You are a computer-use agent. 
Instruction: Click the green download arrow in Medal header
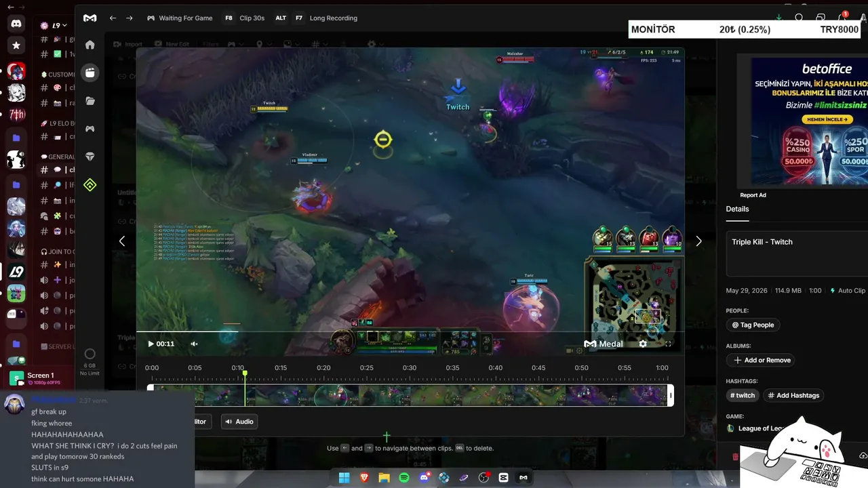click(778, 18)
